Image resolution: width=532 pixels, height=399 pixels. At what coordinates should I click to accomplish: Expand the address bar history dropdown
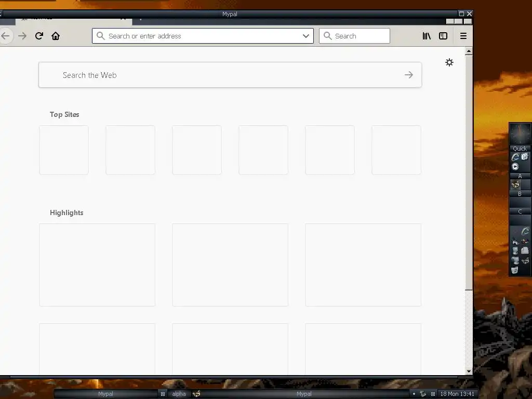tap(305, 36)
